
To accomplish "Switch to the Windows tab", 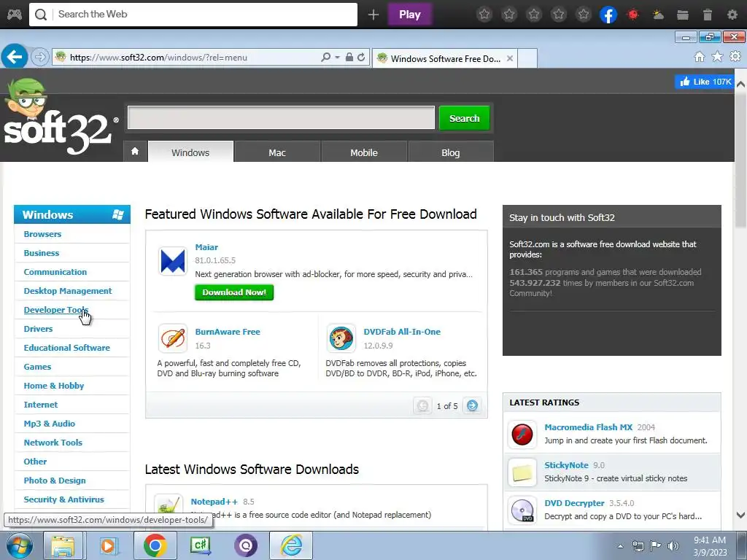I will pos(190,152).
